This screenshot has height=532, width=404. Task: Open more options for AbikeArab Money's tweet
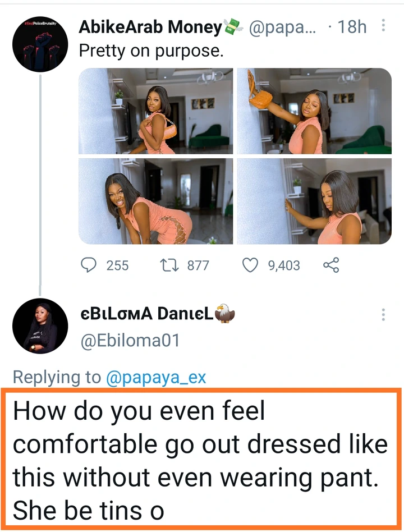click(383, 25)
